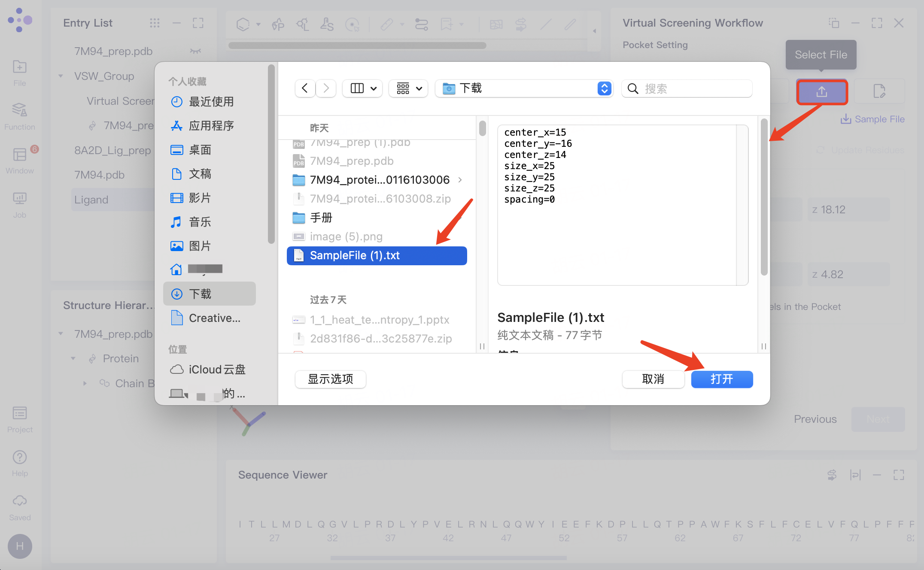
Task: Click Sequence Viewer horizontal scrollbar
Action: click(449, 558)
